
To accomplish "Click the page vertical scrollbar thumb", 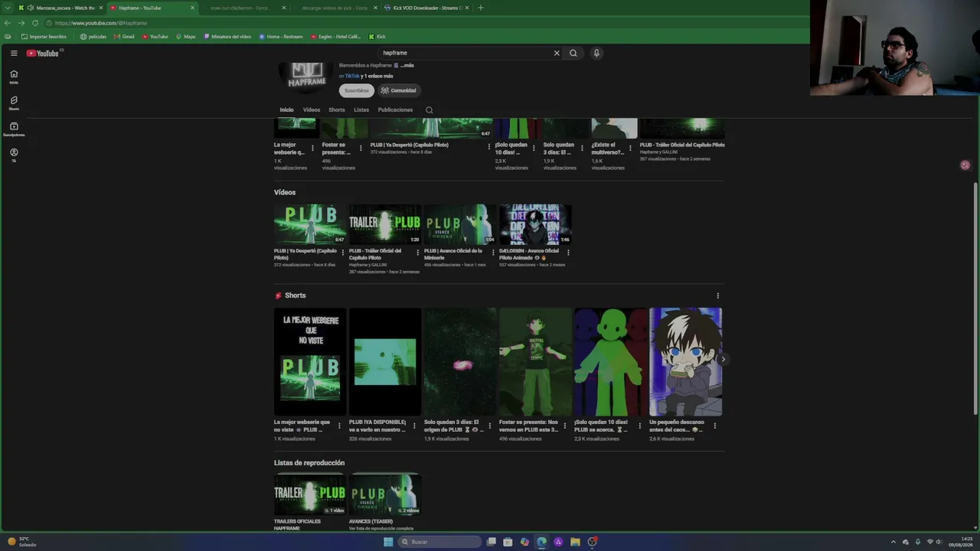I will (x=975, y=298).
